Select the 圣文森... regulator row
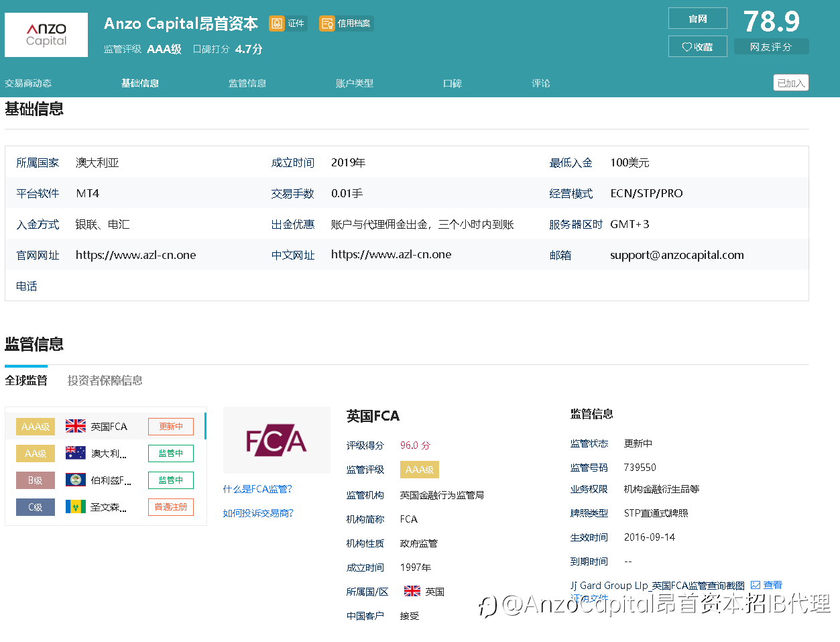Screen dimensions: 840x642 click(105, 507)
